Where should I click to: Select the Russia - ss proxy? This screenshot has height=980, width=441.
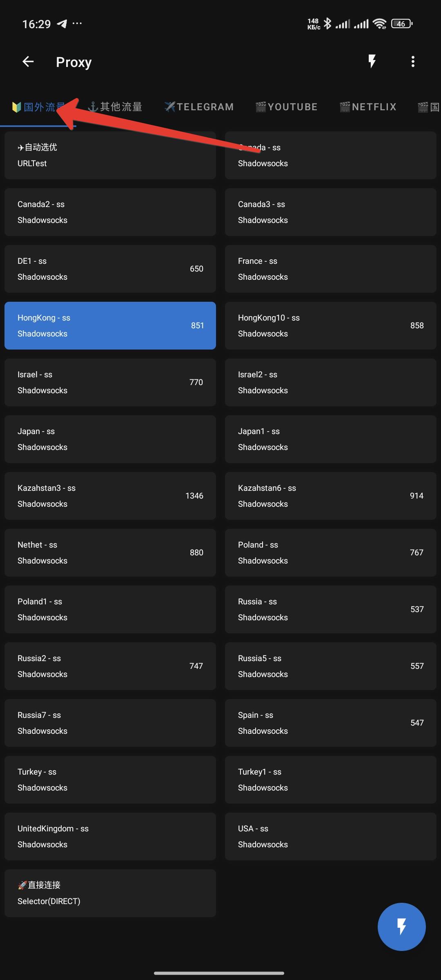click(x=331, y=609)
